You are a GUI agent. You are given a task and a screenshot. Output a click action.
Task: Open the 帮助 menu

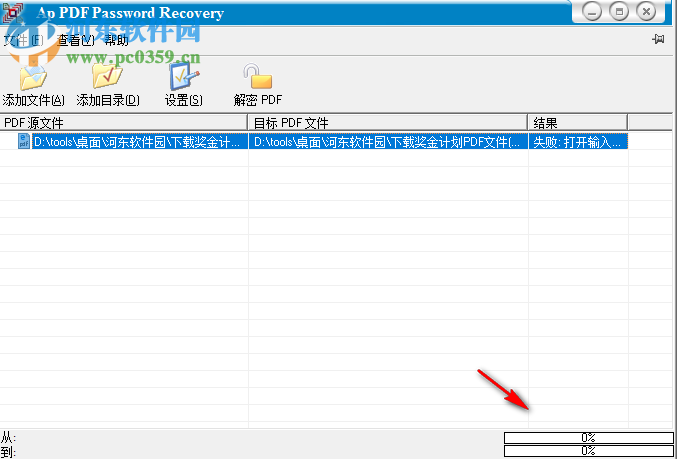116,40
